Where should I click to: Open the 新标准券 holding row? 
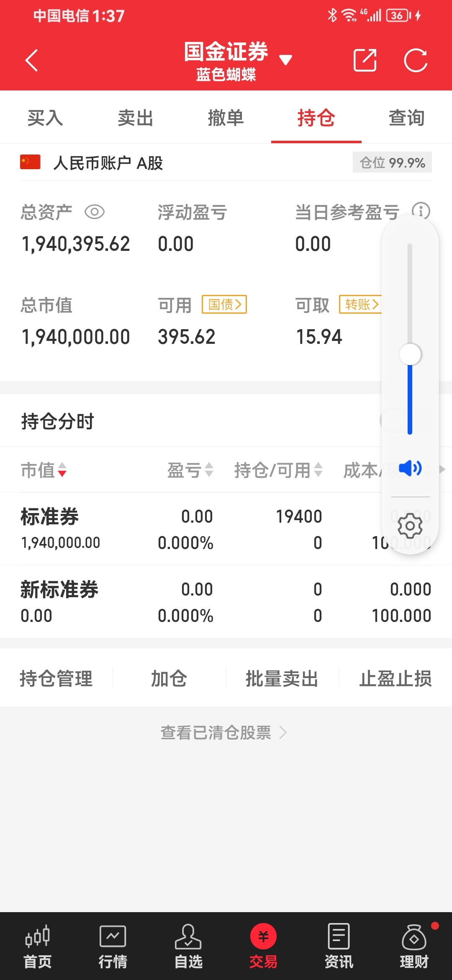click(226, 602)
